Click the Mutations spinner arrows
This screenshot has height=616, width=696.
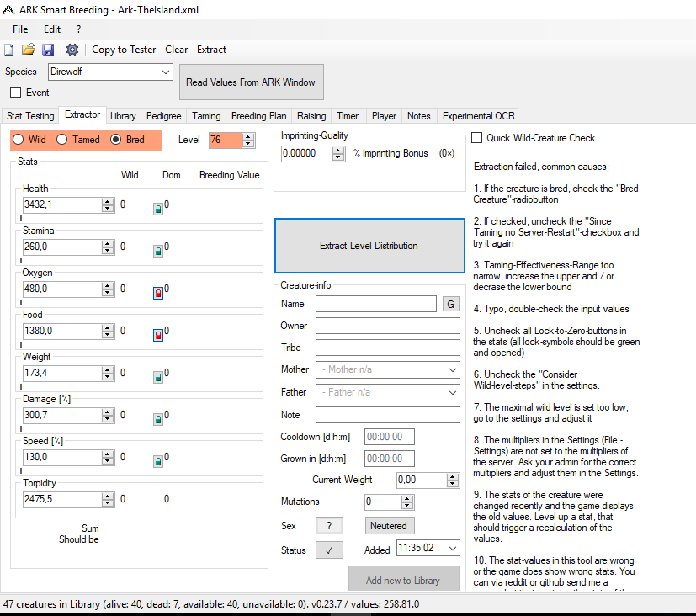pyautogui.click(x=407, y=502)
